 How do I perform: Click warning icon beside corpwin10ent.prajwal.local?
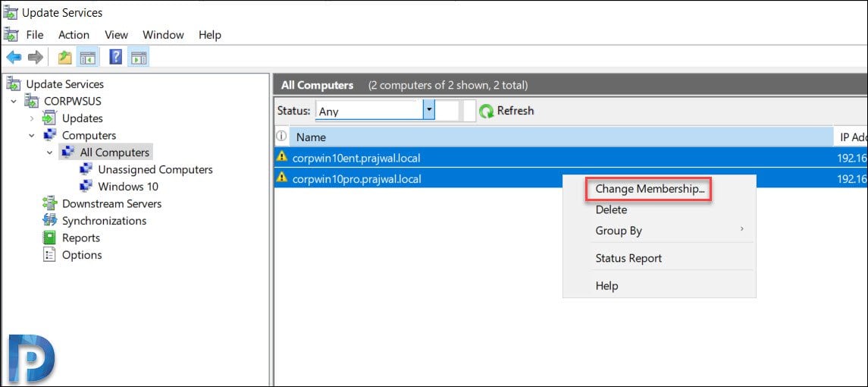pos(282,158)
